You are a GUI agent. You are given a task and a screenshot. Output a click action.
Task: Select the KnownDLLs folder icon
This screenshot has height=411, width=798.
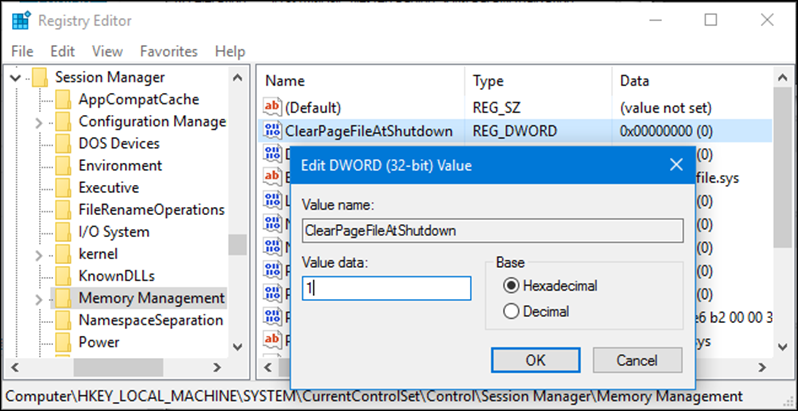(63, 276)
